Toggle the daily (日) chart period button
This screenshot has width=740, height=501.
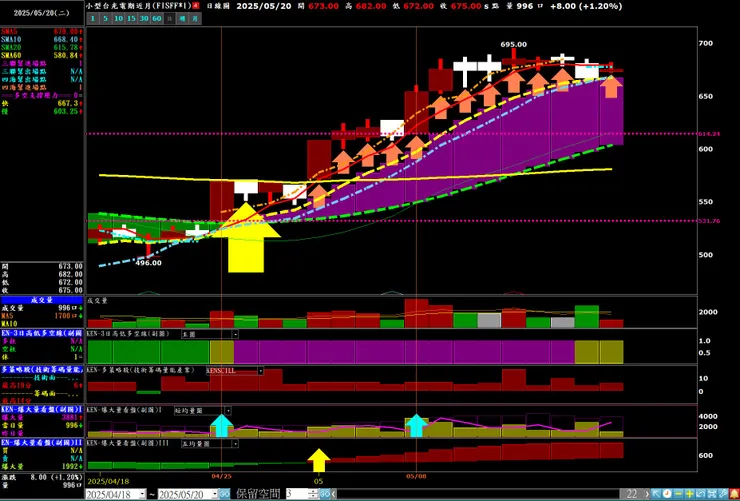coord(170,18)
